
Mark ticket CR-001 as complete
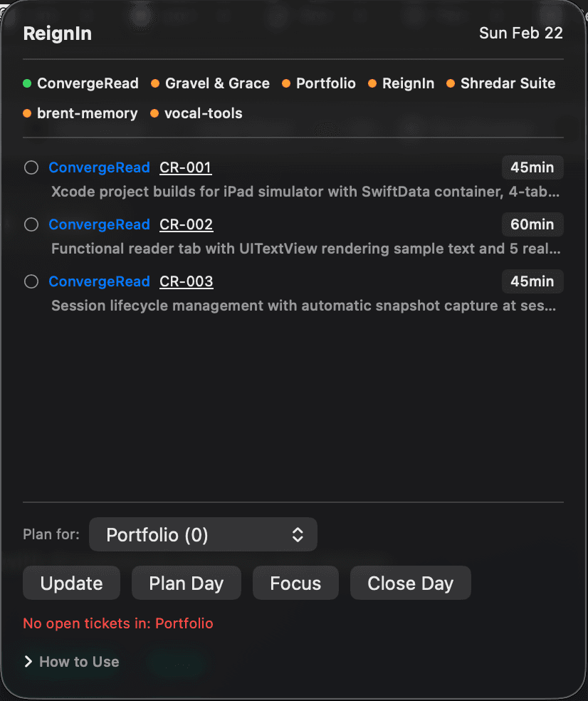coord(31,167)
